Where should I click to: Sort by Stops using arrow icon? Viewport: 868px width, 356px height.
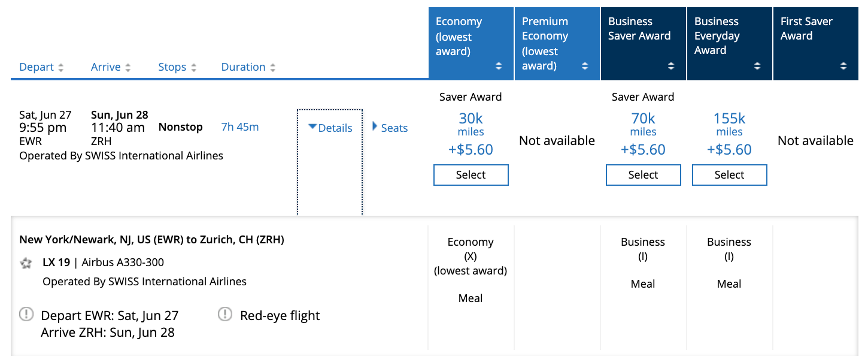coord(193,68)
